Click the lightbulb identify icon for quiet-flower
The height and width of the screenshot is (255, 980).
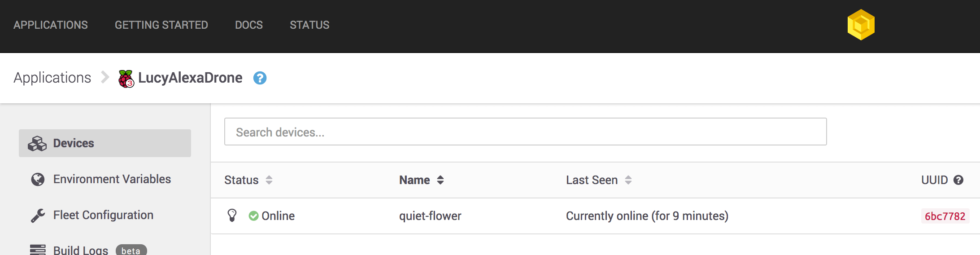point(232,215)
